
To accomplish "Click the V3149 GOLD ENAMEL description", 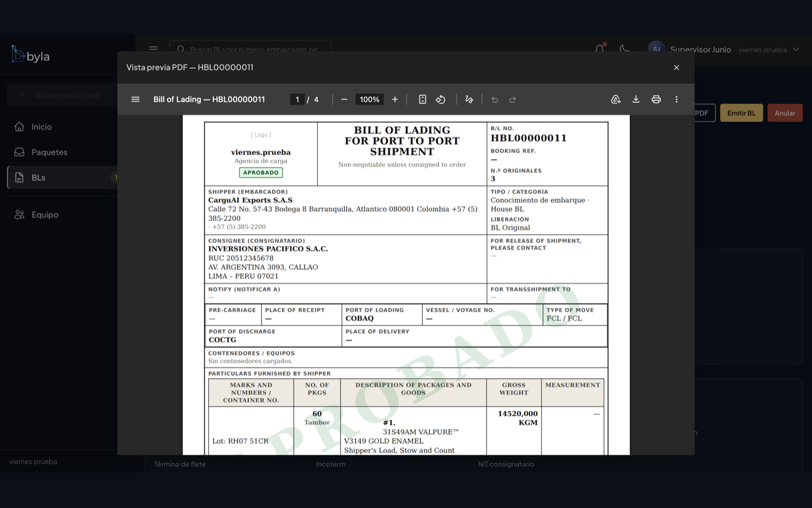I will click(384, 441).
